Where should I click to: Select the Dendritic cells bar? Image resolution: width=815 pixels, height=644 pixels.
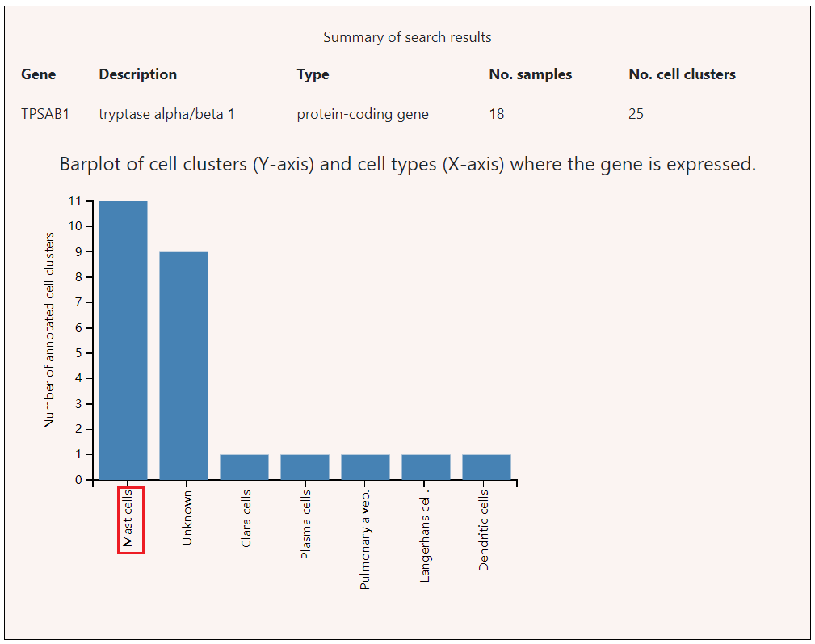coord(486,467)
